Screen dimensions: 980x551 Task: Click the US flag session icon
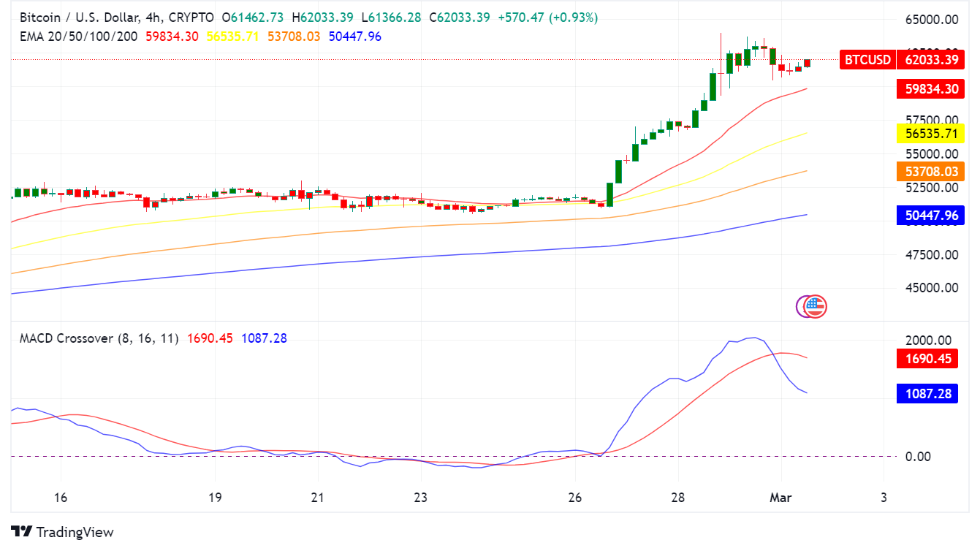[812, 306]
